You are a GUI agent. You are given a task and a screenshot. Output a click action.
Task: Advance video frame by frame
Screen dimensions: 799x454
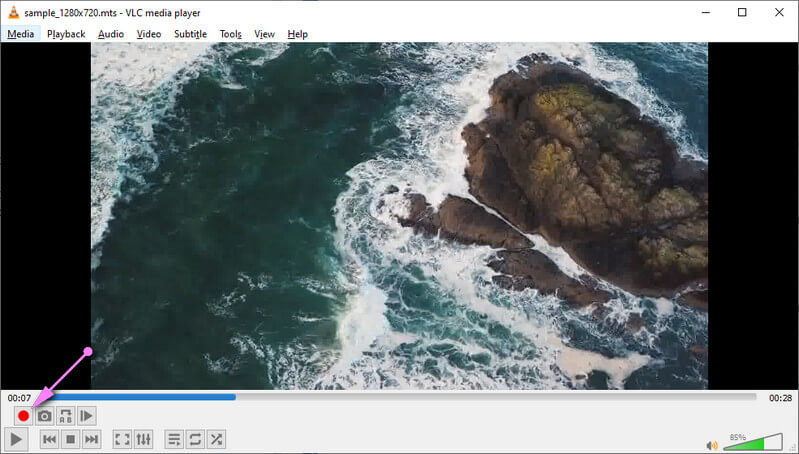click(x=87, y=416)
